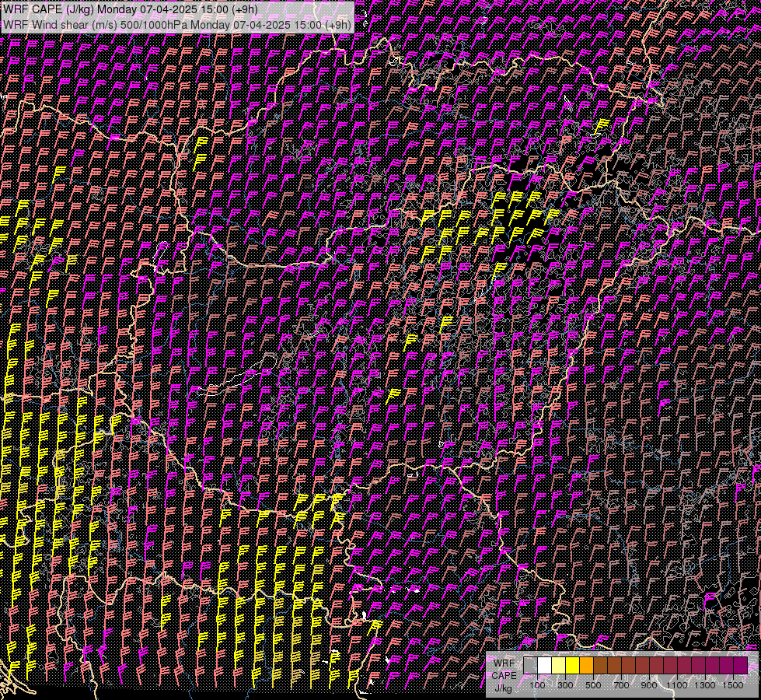This screenshot has height=700, width=761.
Task: Select the pale yellow legend swatch
Action: point(559,665)
